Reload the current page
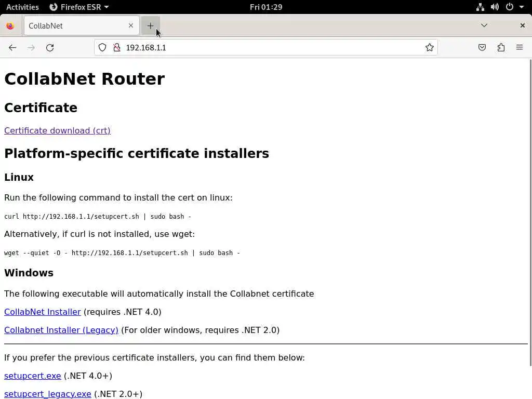The height and width of the screenshot is (399, 532). pyautogui.click(x=50, y=47)
